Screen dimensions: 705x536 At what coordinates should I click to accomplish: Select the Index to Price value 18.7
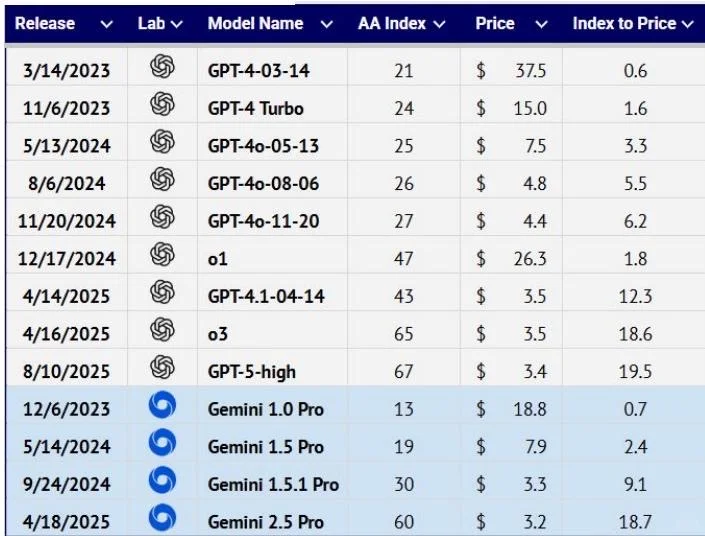point(635,522)
